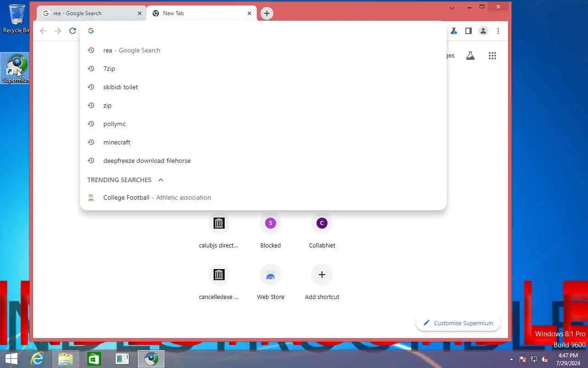
Task: Click the reload page icon
Action: tap(73, 31)
